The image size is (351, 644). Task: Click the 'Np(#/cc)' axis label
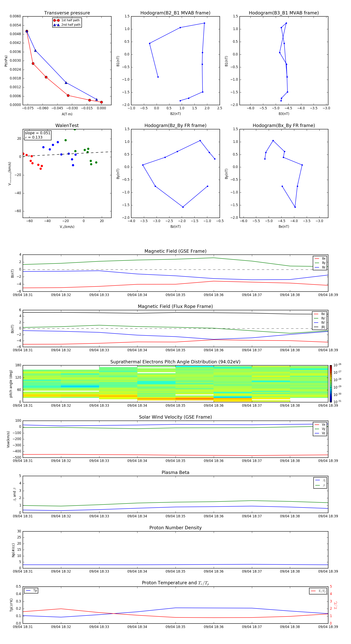click(x=13, y=550)
